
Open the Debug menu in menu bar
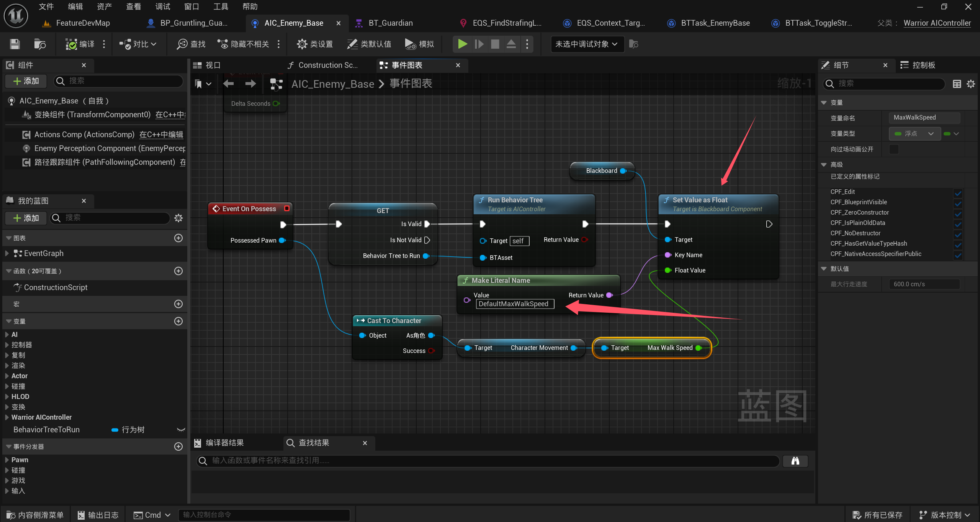coord(162,7)
